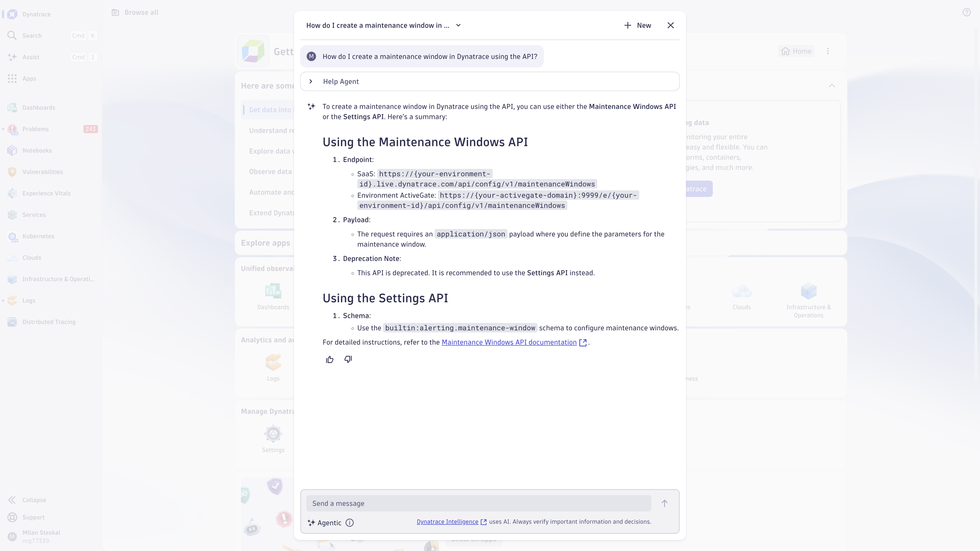The height and width of the screenshot is (551, 980).
Task: Open the conversation title dropdown chevron
Action: click(x=458, y=26)
